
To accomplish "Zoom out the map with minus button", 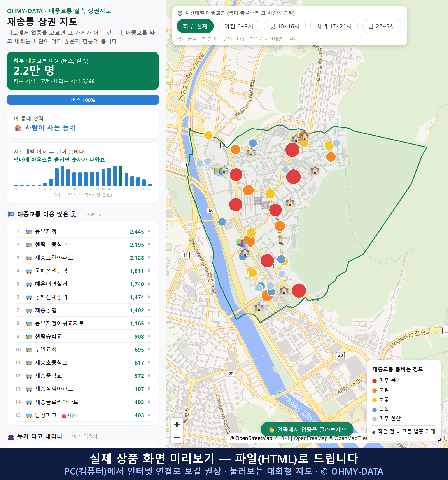I will [177, 437].
